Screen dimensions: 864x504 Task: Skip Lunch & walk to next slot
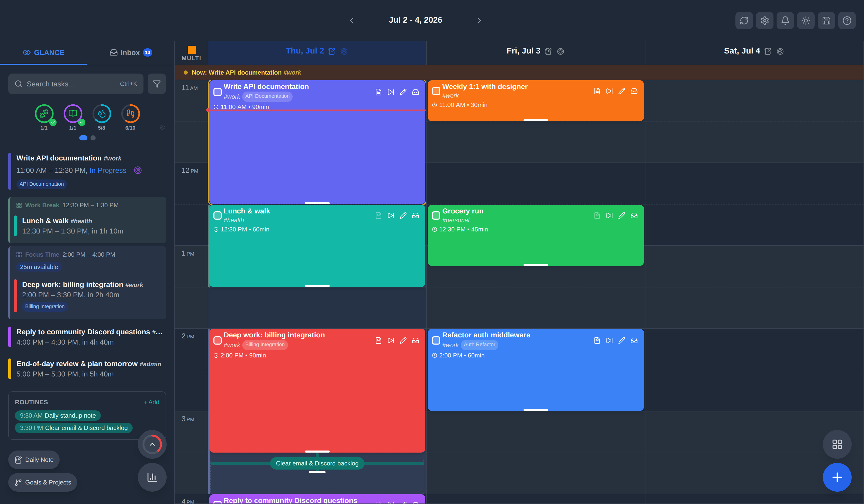391,216
